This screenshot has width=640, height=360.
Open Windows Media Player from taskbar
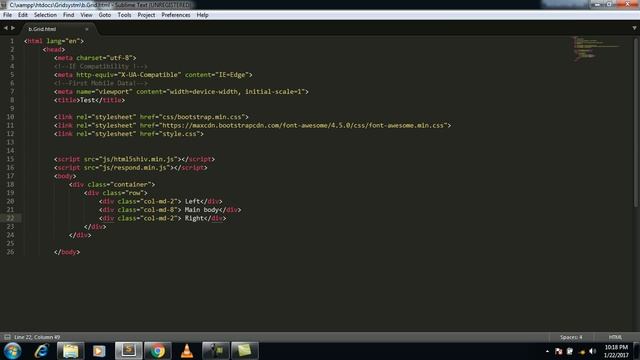99,351
